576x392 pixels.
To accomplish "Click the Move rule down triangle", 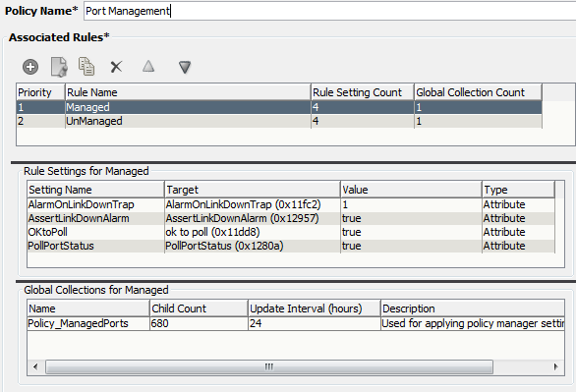I will pos(185,67).
